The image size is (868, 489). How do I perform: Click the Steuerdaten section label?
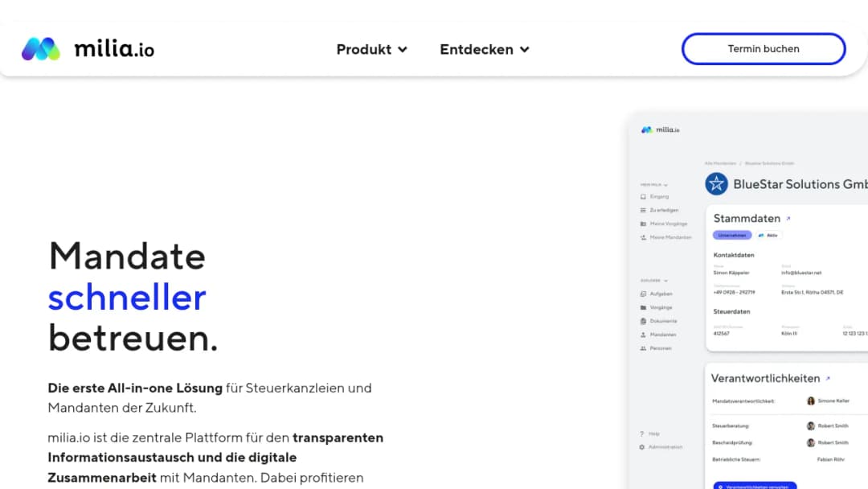coord(732,312)
